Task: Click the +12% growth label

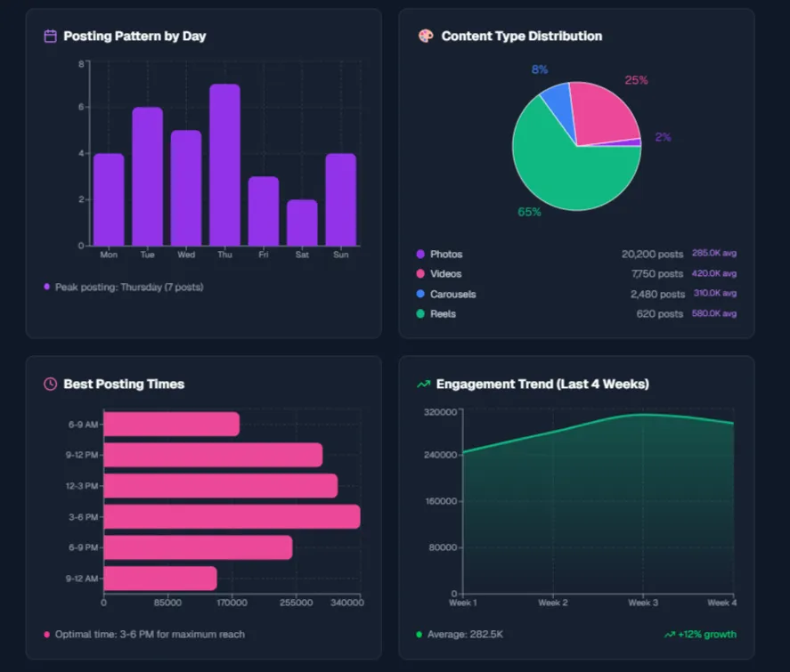Action: [x=707, y=634]
